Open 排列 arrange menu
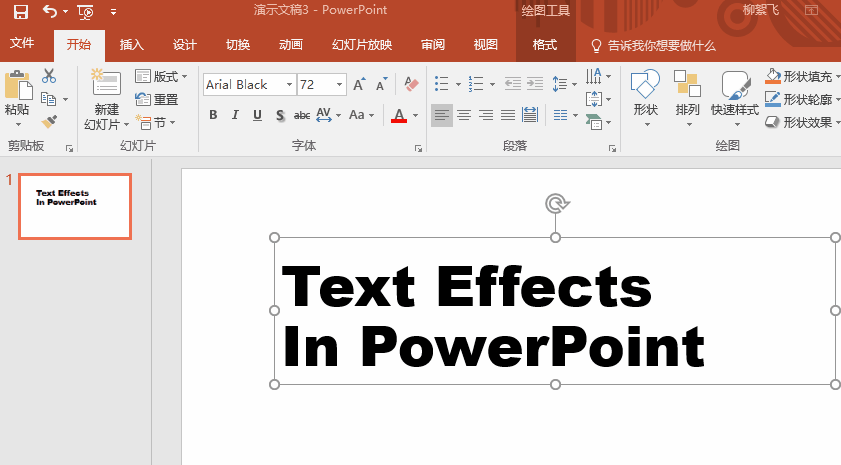 (x=688, y=99)
